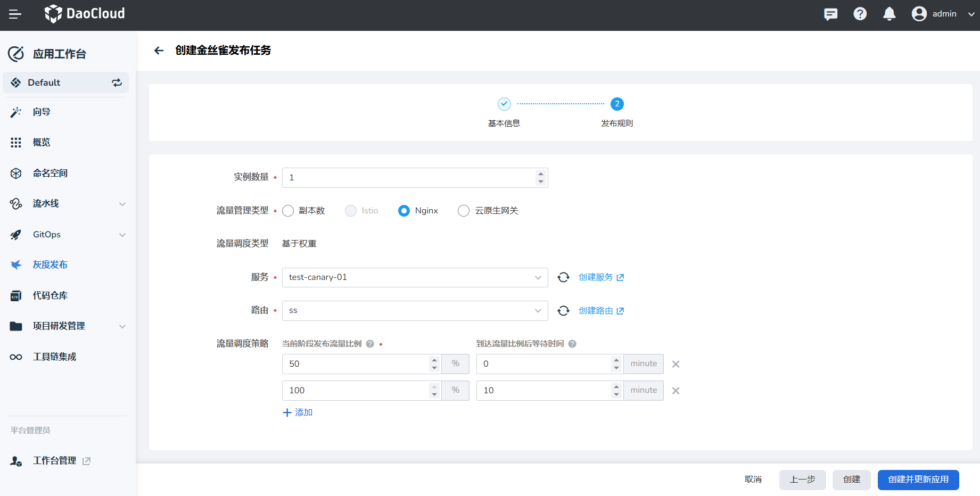
Task: Open the notifications bell icon
Action: point(889,14)
